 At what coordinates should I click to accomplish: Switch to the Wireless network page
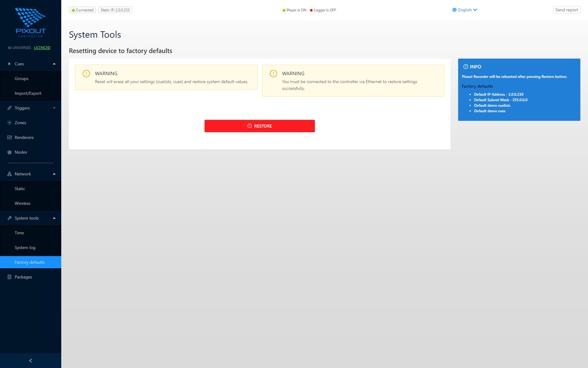tap(22, 203)
